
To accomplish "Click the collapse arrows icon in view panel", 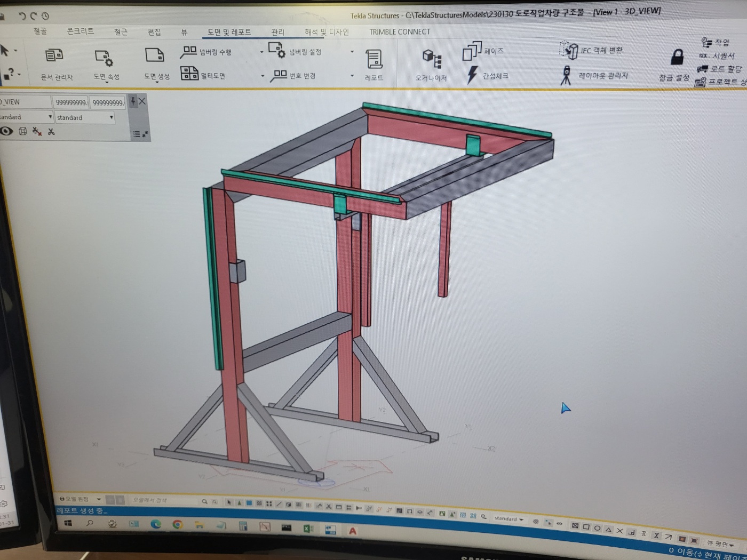I will pos(145,134).
